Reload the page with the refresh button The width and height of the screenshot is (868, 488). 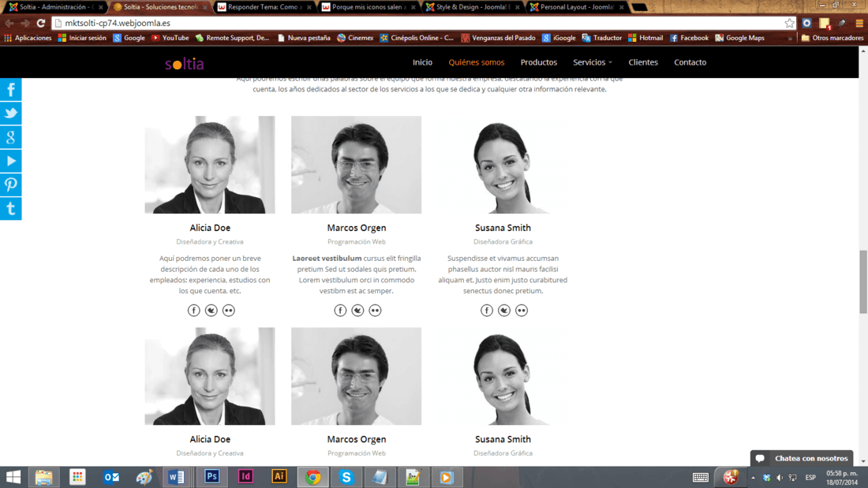[x=40, y=23]
